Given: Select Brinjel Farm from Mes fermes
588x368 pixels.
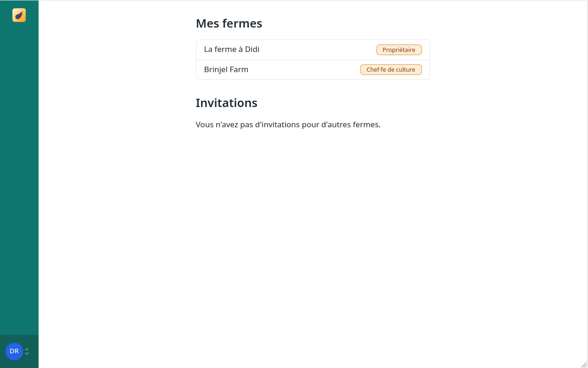Looking at the screenshot, I should [226, 69].
